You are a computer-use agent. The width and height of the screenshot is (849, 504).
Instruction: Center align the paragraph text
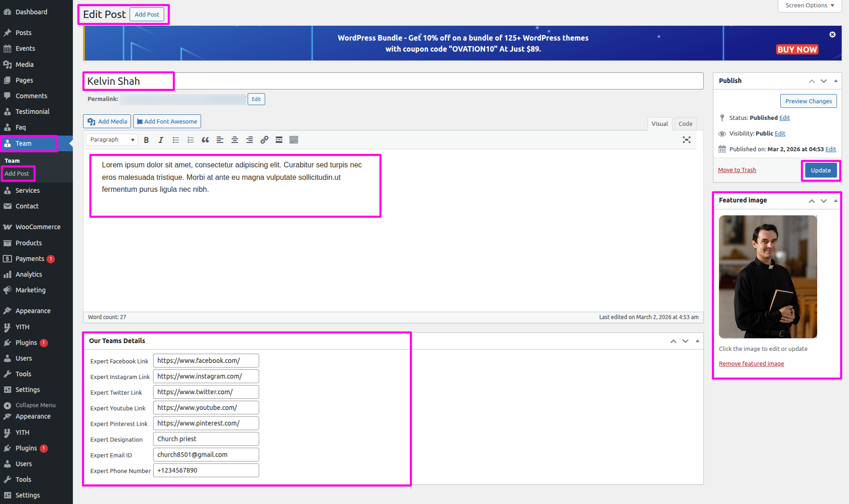coord(235,140)
